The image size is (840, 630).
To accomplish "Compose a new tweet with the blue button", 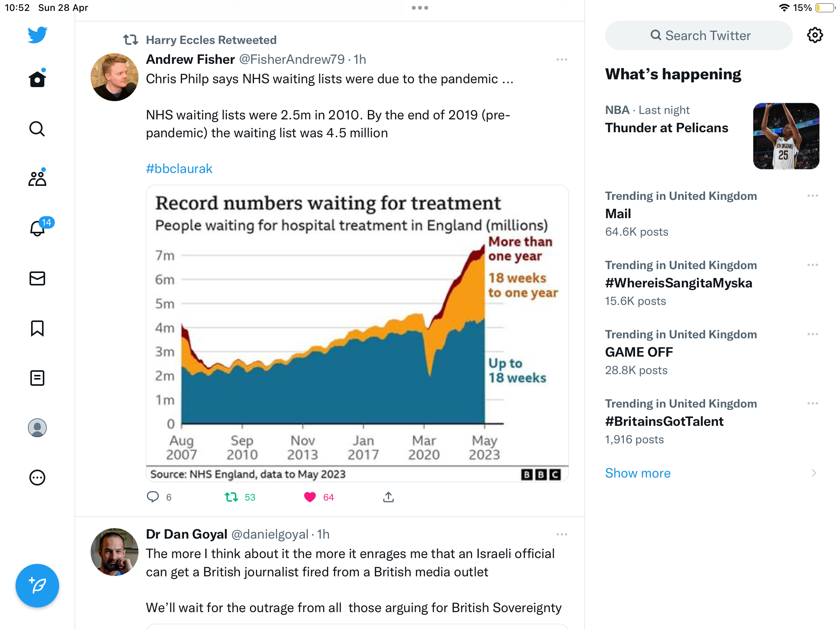I will coord(37,586).
